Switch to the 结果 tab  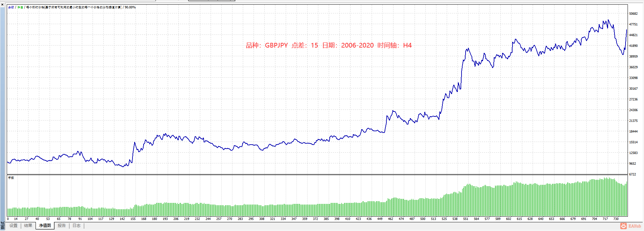point(28,226)
